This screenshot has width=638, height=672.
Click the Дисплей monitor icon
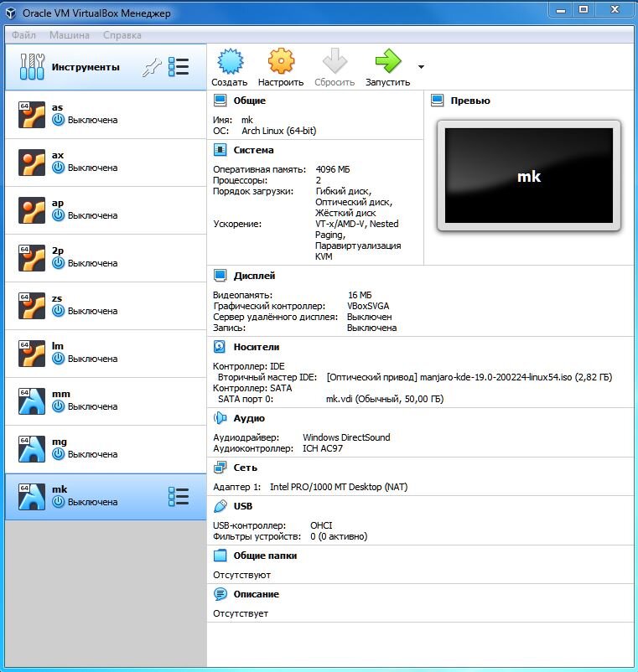coord(220,276)
